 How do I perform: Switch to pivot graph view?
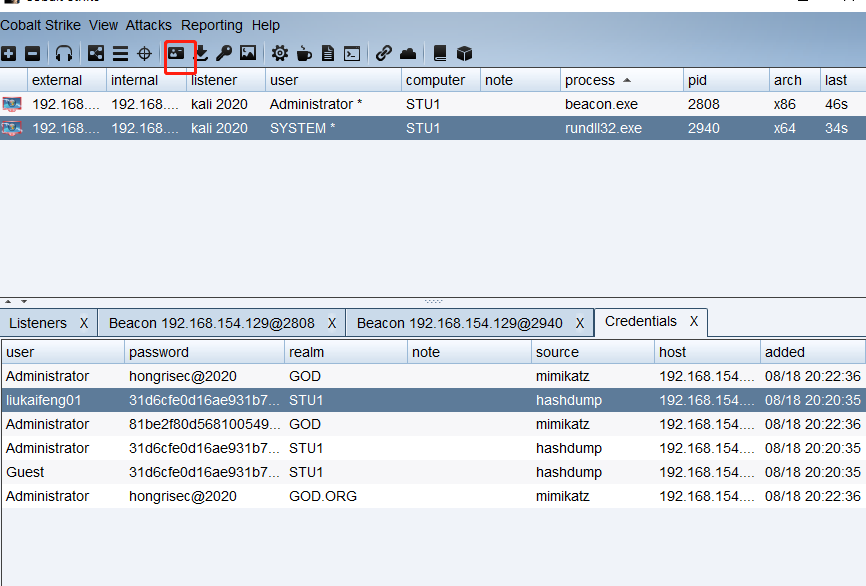(x=96, y=54)
